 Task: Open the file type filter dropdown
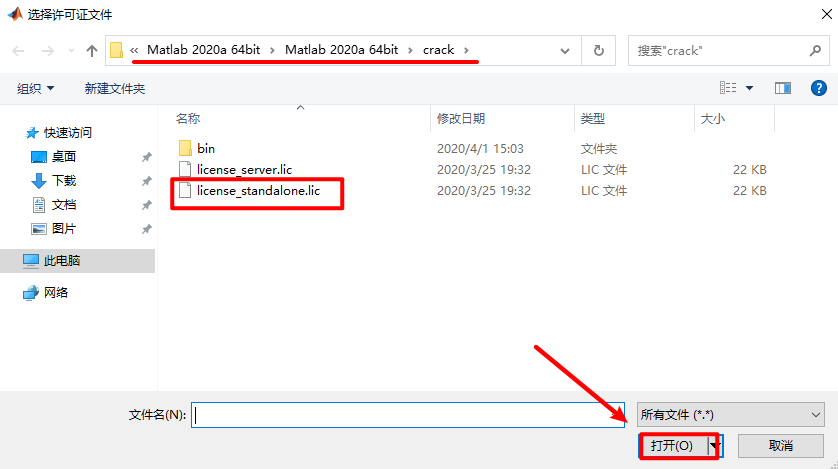(x=730, y=414)
